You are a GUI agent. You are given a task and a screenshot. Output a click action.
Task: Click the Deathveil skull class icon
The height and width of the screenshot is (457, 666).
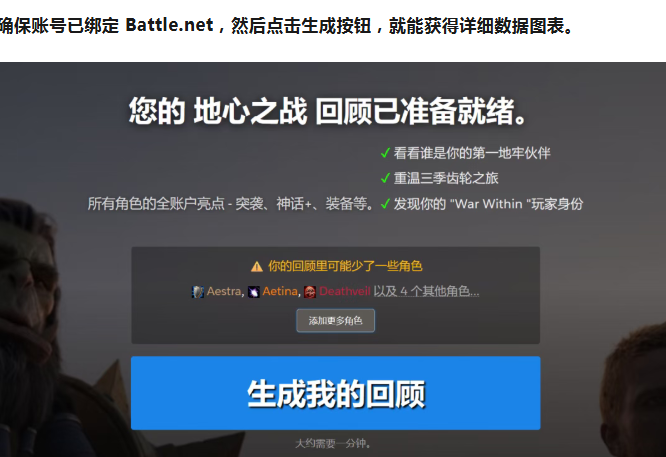pyautogui.click(x=310, y=292)
